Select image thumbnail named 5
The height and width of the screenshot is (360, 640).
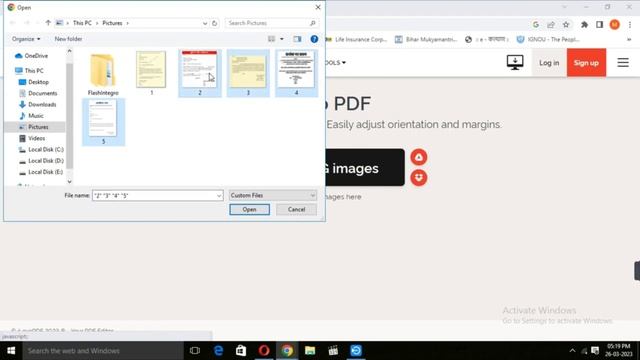tap(103, 122)
